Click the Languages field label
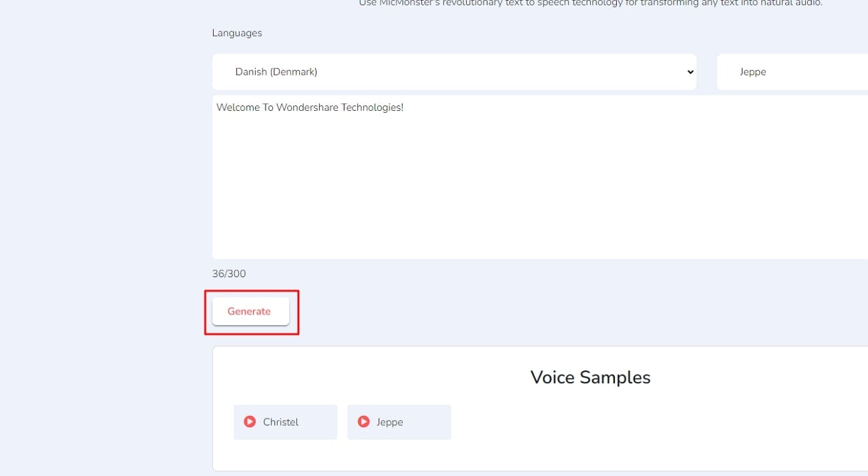This screenshot has height=476, width=868. pos(237,33)
